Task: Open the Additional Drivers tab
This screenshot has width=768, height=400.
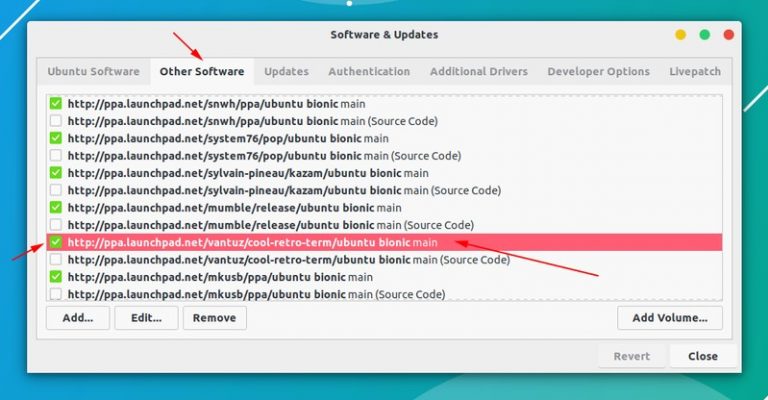Action: [x=479, y=72]
